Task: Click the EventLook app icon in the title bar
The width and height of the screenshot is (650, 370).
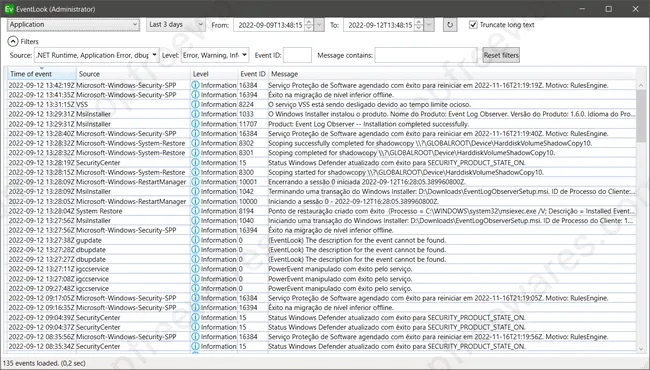Action: (9, 9)
